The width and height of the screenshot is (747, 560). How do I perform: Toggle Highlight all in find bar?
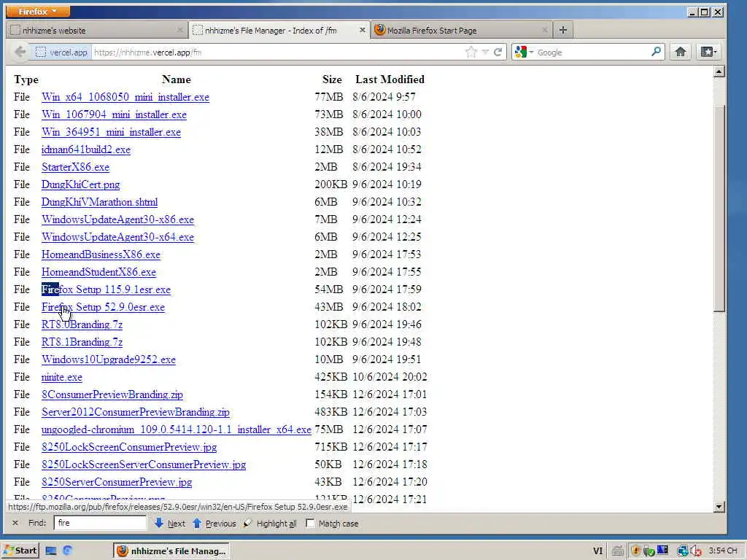point(270,524)
